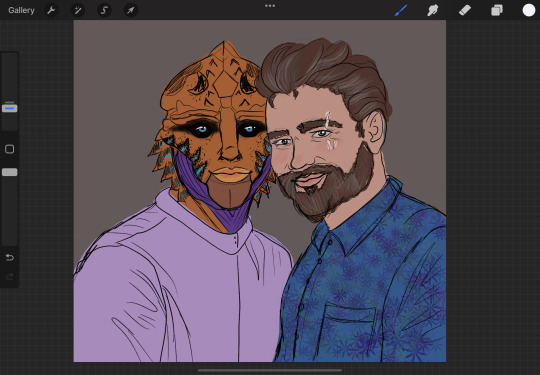Select the Eraser tool

pos(465,10)
